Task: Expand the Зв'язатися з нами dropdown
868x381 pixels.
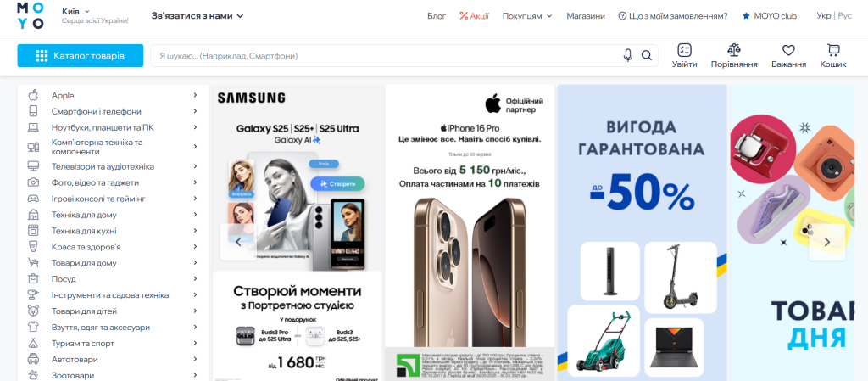Action: coord(197,16)
